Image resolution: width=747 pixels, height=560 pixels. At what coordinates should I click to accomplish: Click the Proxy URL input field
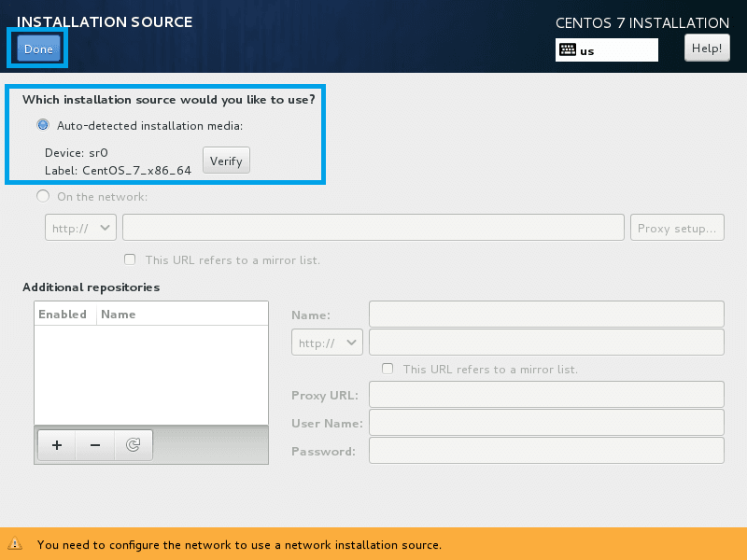(x=546, y=394)
